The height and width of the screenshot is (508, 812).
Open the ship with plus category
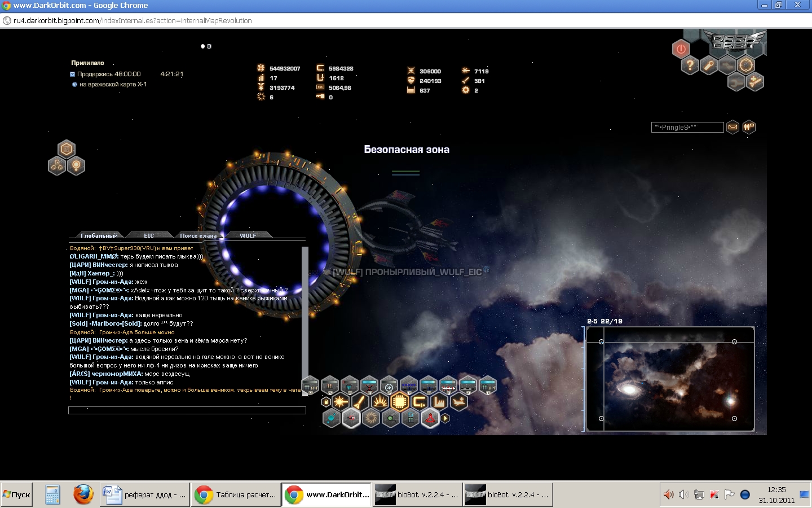click(458, 402)
